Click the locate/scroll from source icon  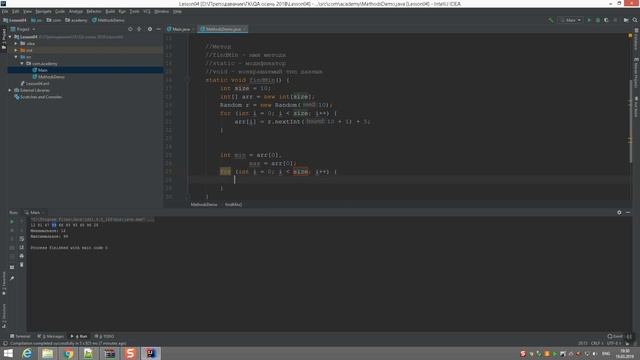130,29
